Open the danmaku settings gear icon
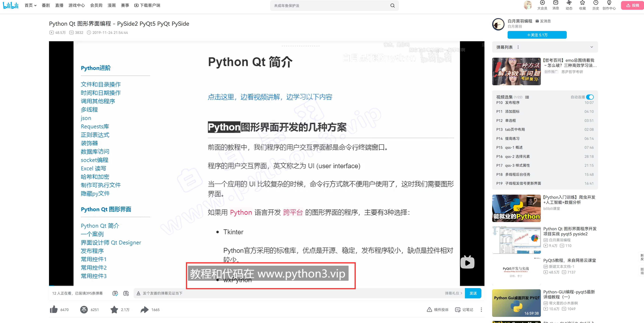The image size is (644, 323). pos(126,293)
